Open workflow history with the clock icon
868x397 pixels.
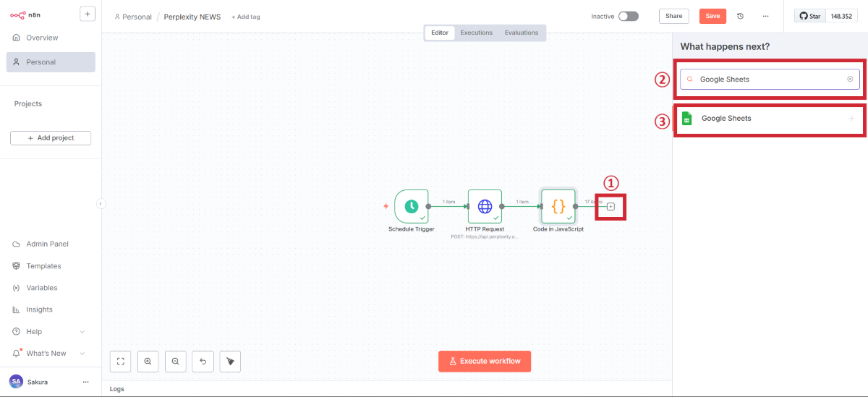(740, 16)
